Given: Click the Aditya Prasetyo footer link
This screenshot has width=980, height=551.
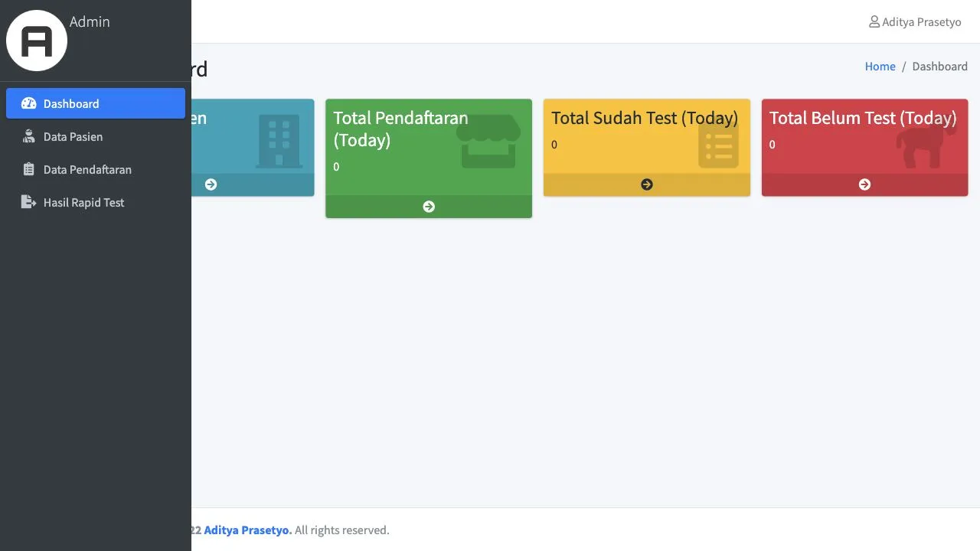Looking at the screenshot, I should [x=247, y=530].
